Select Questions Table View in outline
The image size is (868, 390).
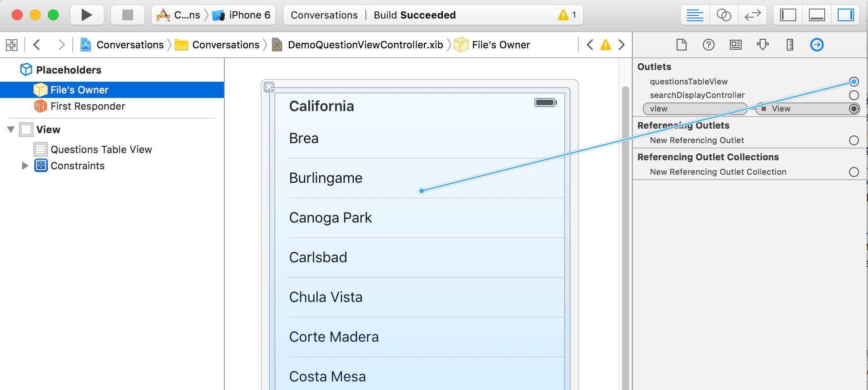click(x=101, y=149)
